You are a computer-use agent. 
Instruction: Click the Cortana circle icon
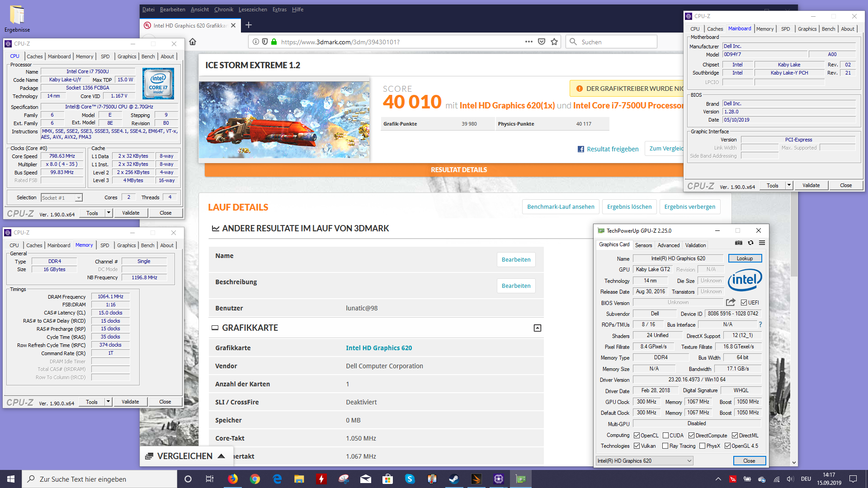(188, 479)
